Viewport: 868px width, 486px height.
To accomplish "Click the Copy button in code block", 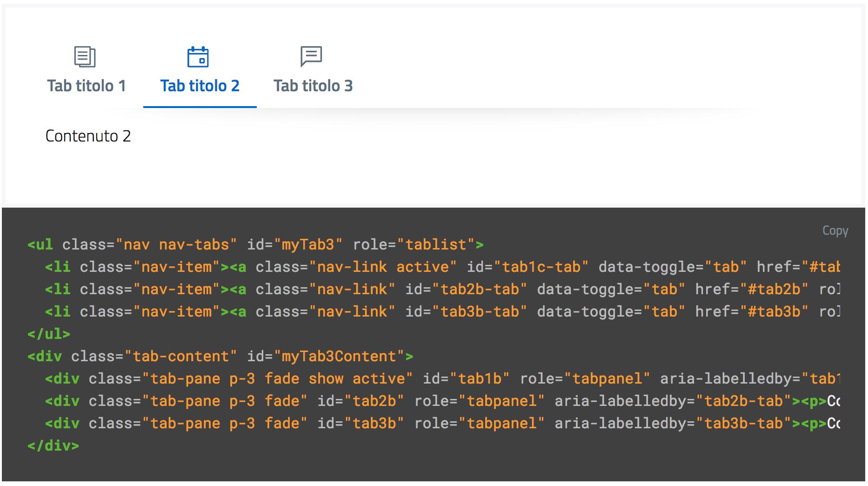I will point(835,230).
